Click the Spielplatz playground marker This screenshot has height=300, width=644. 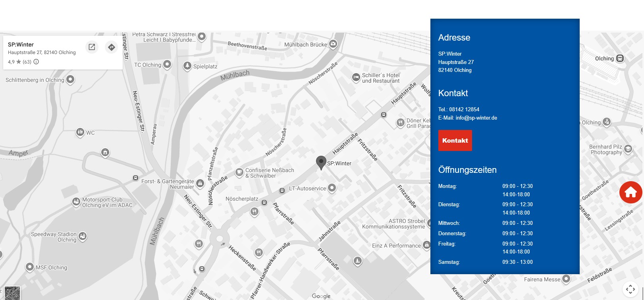[187, 66]
